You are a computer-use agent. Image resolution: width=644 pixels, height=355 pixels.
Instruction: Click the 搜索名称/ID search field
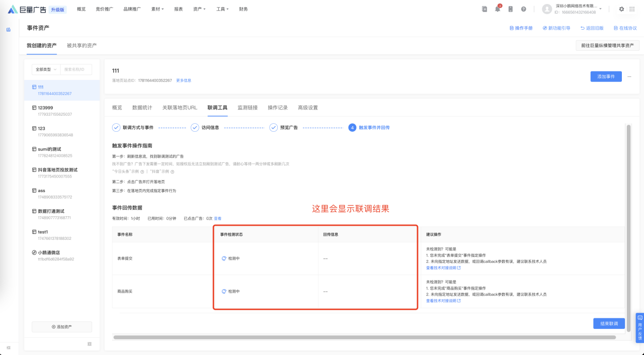tap(76, 69)
